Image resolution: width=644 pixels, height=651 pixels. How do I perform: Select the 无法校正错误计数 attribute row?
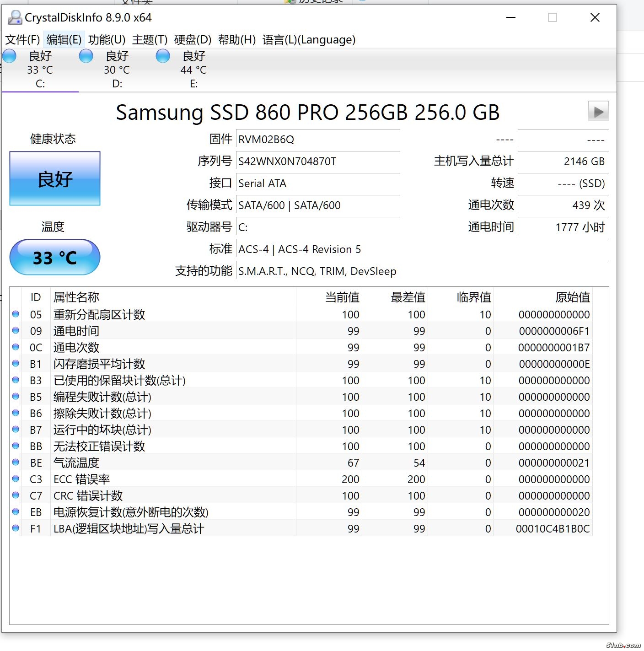(301, 446)
